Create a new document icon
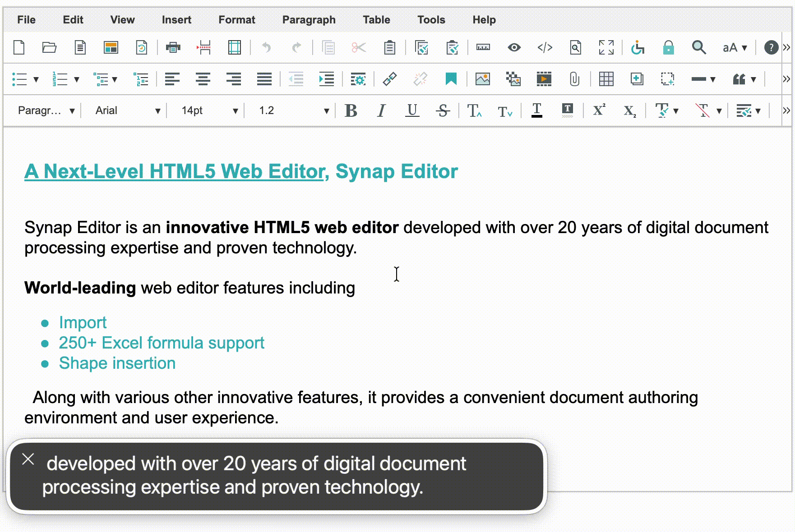 (x=19, y=47)
